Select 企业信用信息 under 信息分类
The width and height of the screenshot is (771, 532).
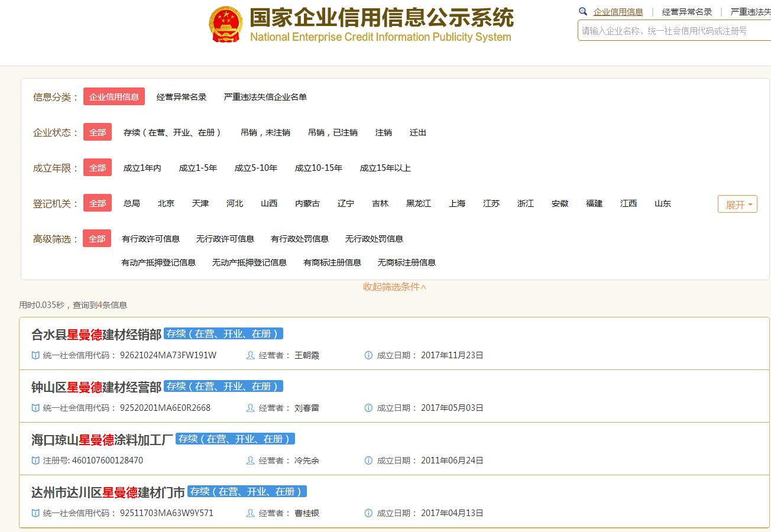coord(114,97)
